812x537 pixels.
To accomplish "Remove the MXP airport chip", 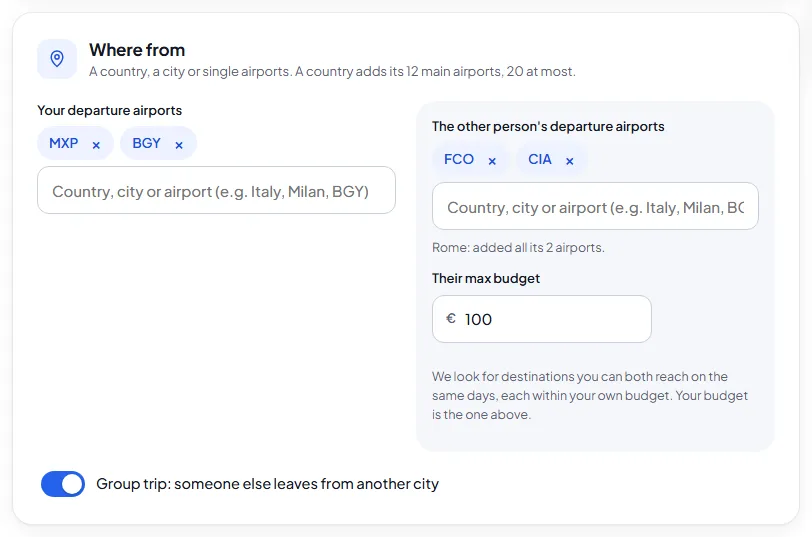I will [x=96, y=146].
